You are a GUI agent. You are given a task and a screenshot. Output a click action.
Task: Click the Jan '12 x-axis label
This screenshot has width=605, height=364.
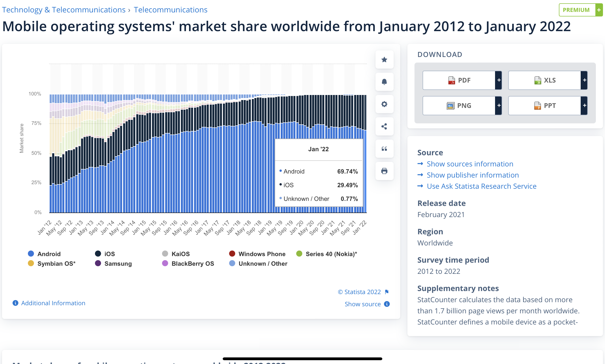(45, 227)
